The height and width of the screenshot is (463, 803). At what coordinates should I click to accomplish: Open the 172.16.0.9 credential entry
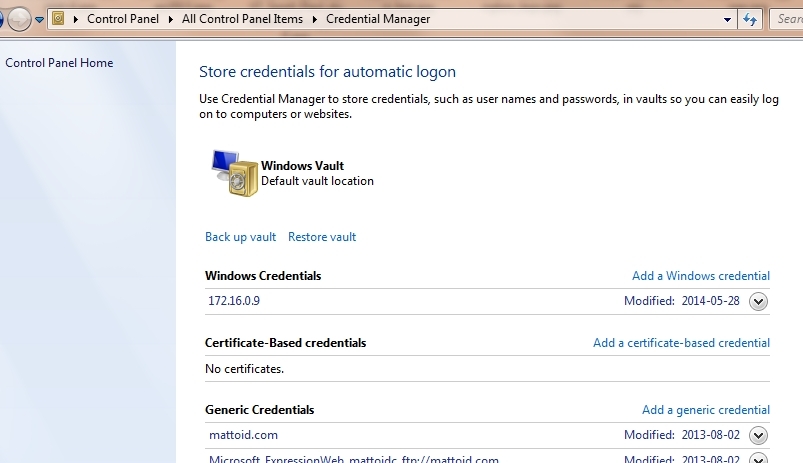[234, 301]
